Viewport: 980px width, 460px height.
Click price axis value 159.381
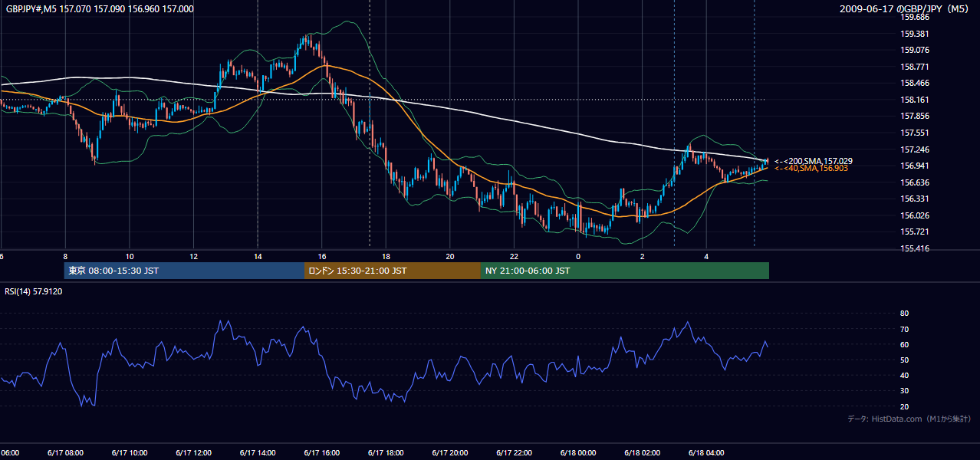tap(916, 34)
